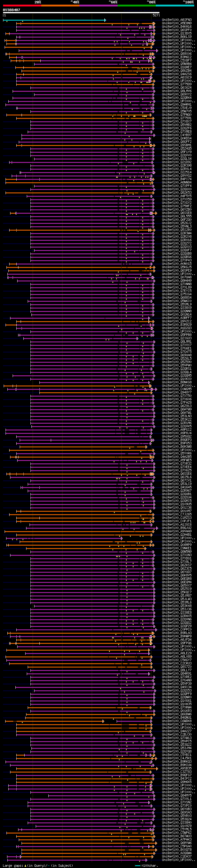Choose hit UniRef100_B6KLS9
197x868 pixels.
[x=177, y=37]
